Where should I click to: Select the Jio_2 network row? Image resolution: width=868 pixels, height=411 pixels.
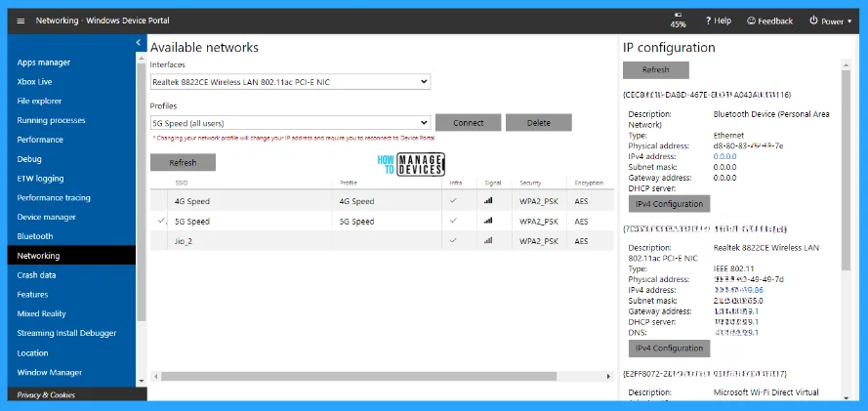(382, 241)
